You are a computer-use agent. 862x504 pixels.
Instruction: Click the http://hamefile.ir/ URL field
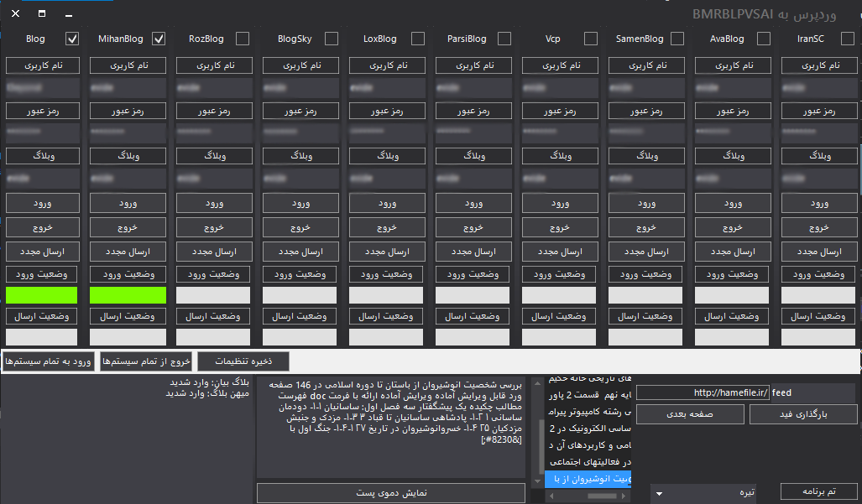703,392
